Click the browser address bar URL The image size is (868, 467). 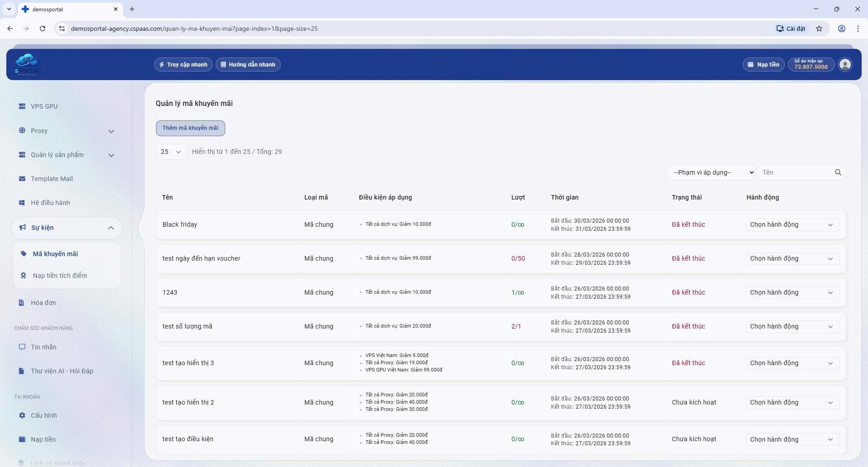[194, 29]
